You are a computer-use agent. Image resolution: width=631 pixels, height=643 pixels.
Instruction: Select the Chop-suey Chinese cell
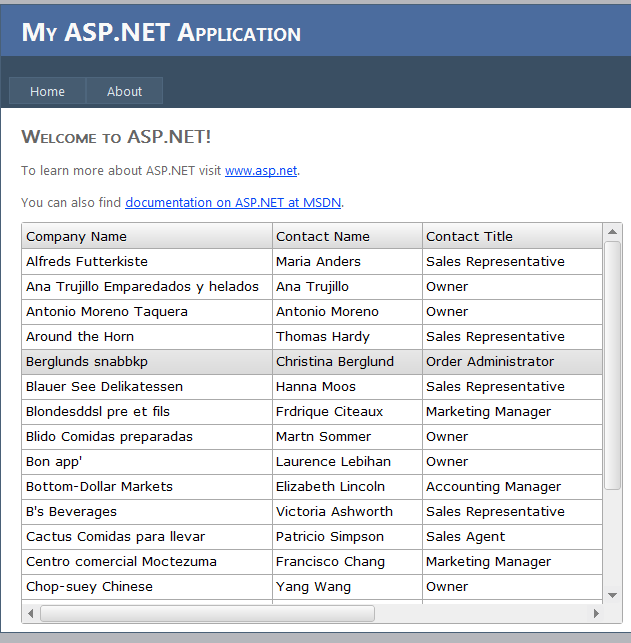(147, 587)
